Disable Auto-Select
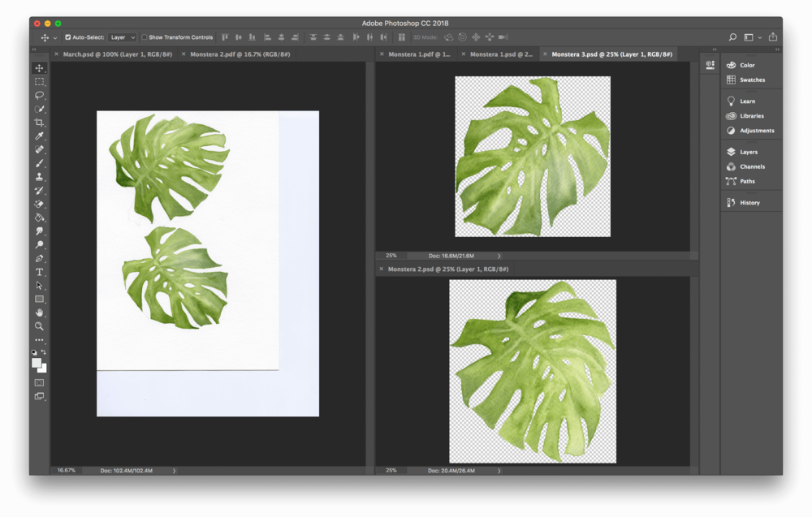 [x=70, y=37]
